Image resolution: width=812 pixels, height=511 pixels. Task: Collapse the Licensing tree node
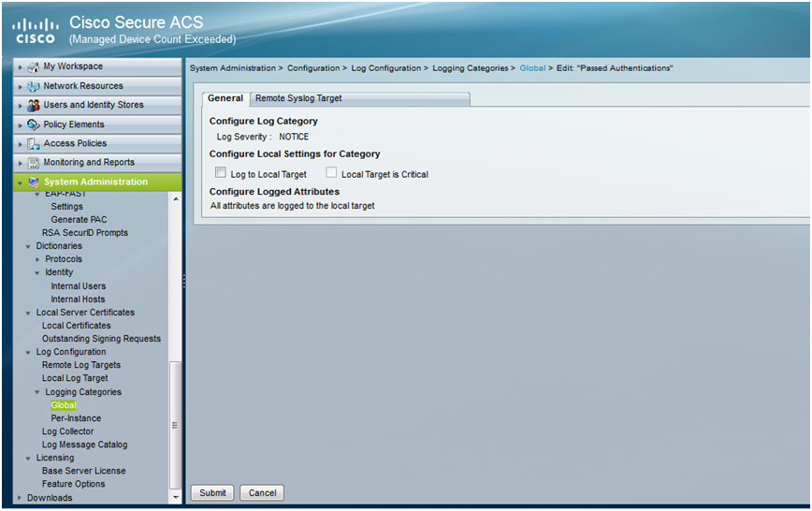(28, 459)
